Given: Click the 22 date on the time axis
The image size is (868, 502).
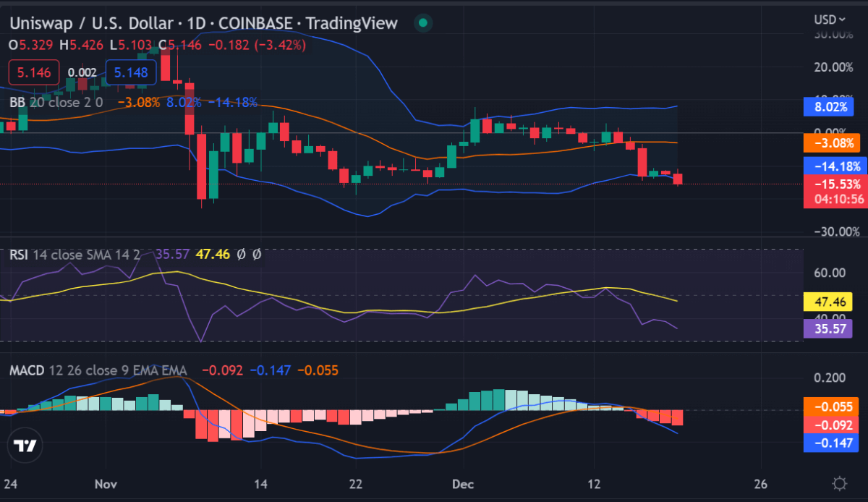Looking at the screenshot, I should [354, 483].
